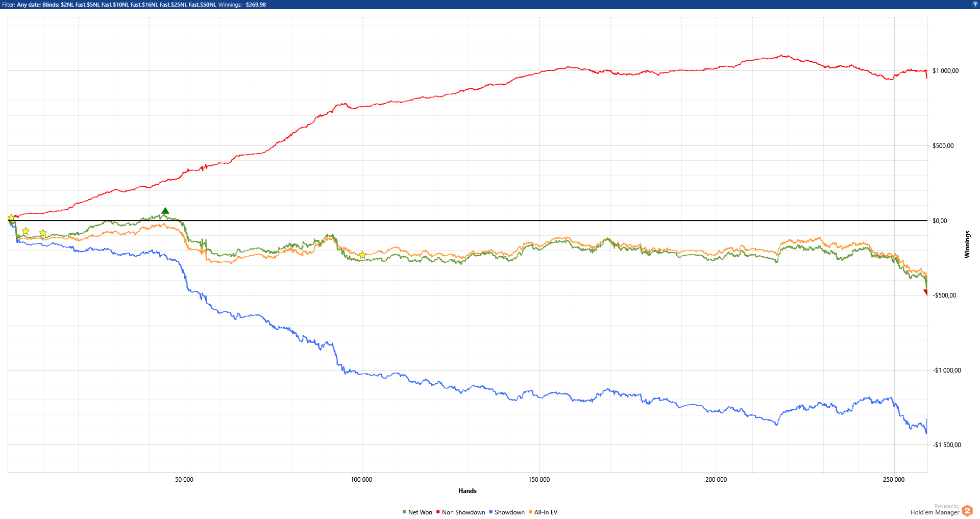The height and width of the screenshot is (519, 980).
Task: Click the "Filter: Any date" text
Action: coord(21,5)
